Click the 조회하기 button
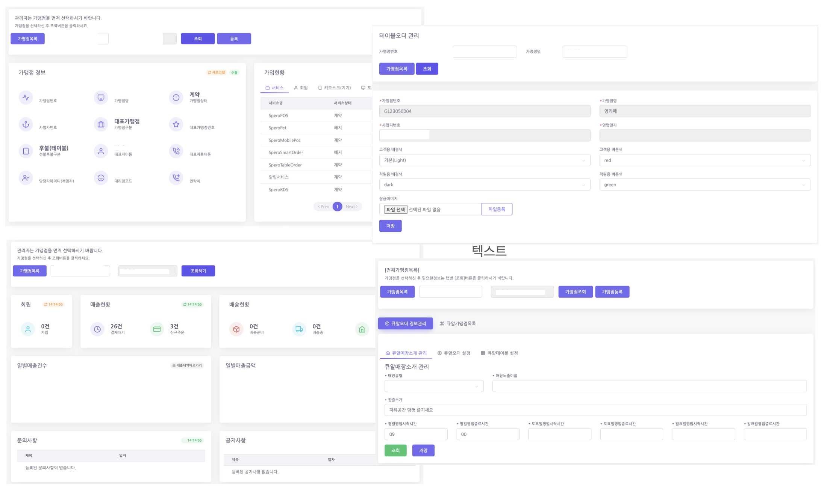This screenshot has width=827, height=504. point(198,271)
